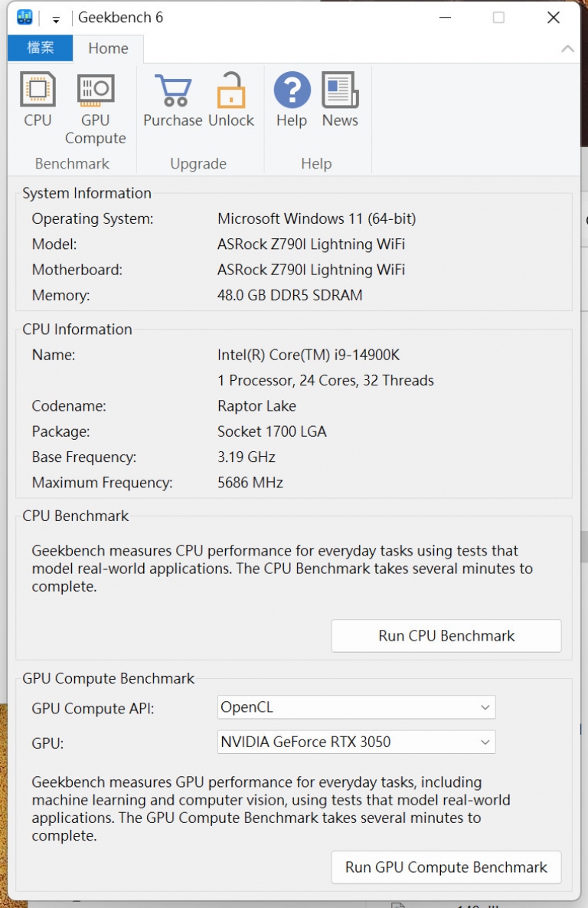Click the Model value ASRock Z790I Lightning WiFi
588x908 pixels.
[312, 244]
